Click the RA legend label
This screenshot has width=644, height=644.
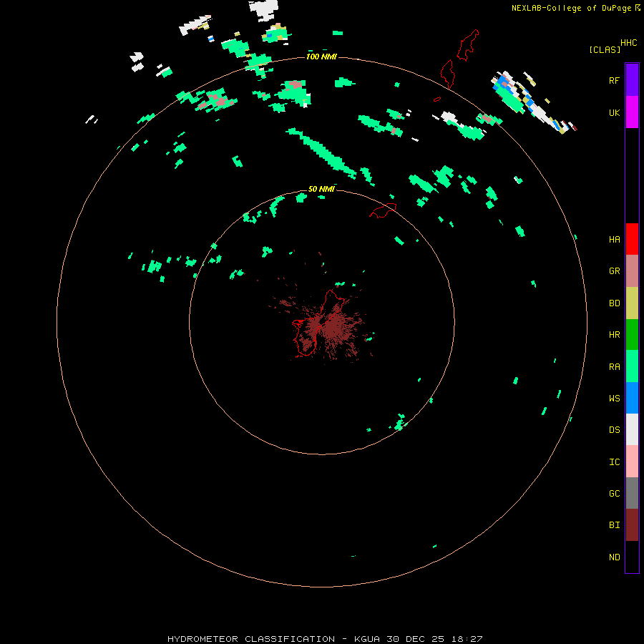point(614,367)
